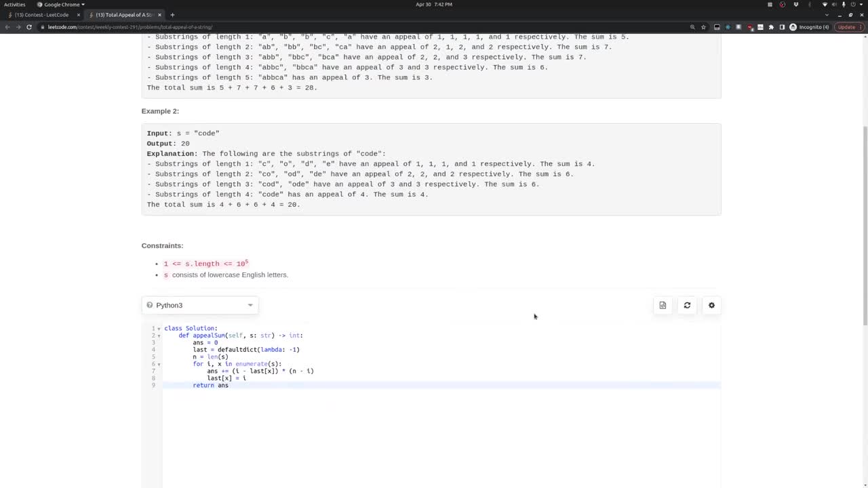The image size is (868, 488).
Task: Open the code editor settings gear
Action: coord(711,305)
